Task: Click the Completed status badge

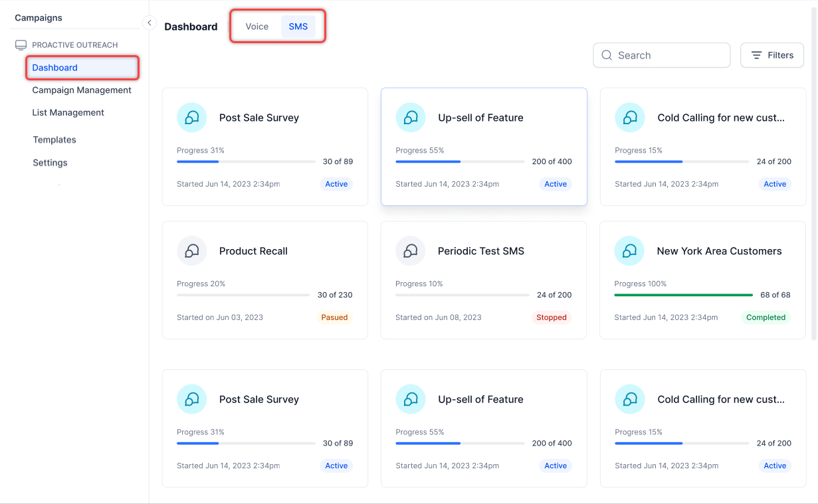Action: (766, 317)
